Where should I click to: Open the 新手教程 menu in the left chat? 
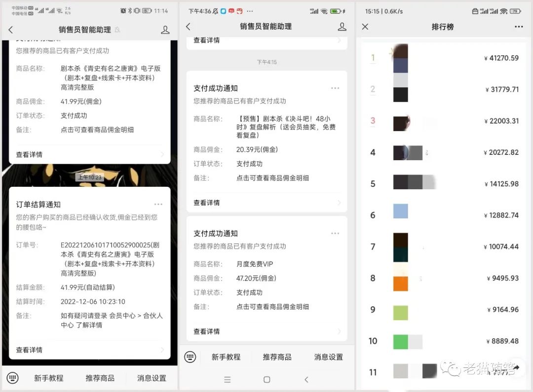49,378
